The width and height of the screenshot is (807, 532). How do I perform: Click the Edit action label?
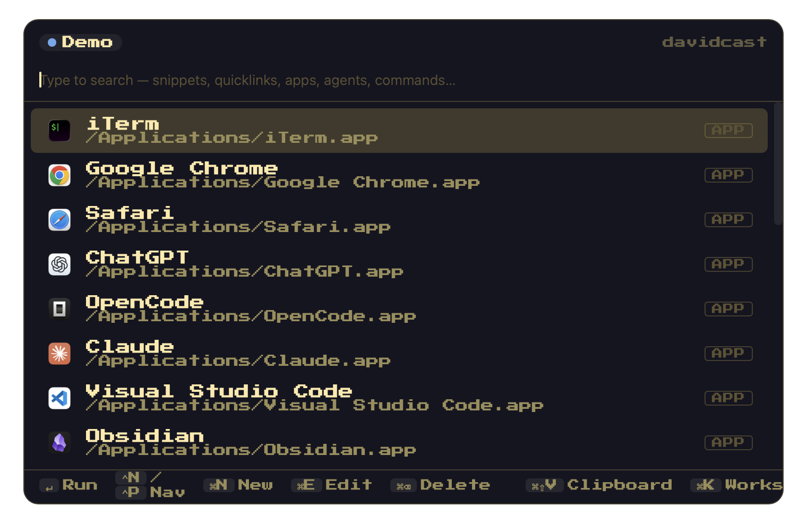tap(349, 485)
